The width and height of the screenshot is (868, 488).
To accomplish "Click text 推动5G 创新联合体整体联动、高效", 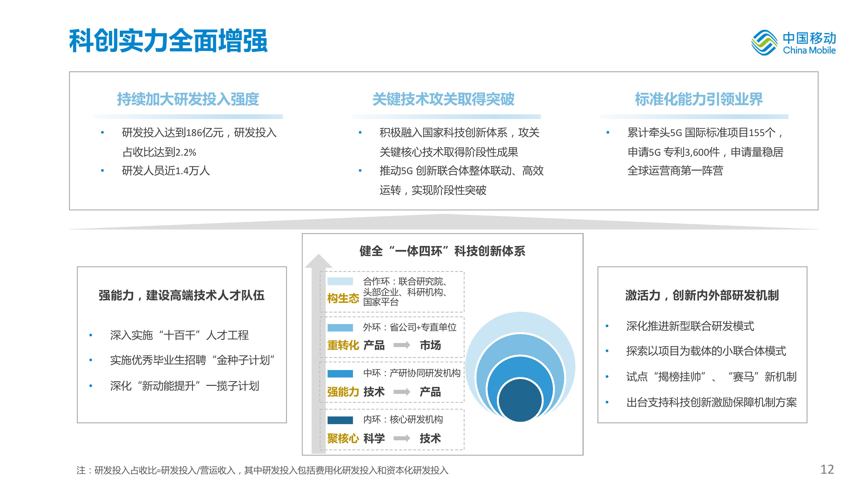I will click(462, 171).
